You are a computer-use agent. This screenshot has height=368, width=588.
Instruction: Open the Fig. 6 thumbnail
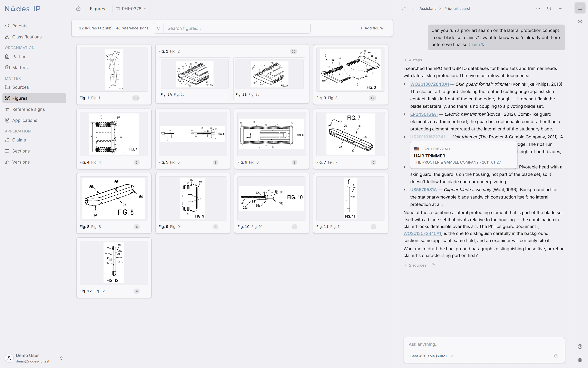point(271,134)
